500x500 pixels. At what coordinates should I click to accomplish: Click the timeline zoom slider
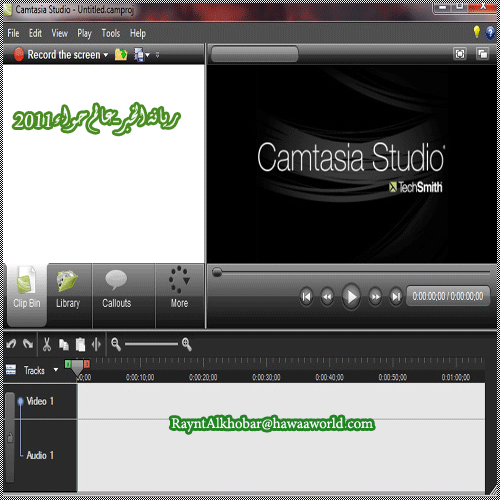151,344
